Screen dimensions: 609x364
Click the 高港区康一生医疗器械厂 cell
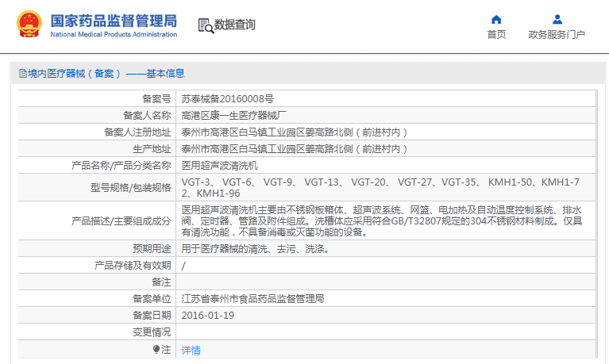(x=234, y=116)
